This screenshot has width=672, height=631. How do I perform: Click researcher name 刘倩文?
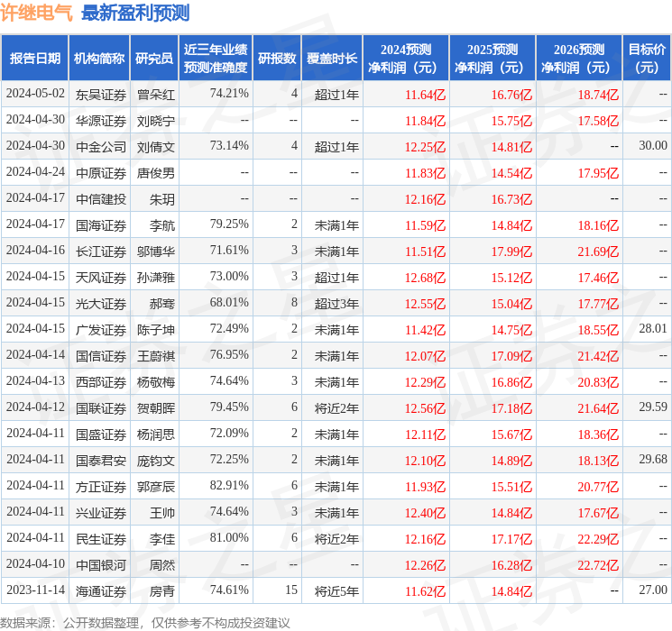[155, 147]
